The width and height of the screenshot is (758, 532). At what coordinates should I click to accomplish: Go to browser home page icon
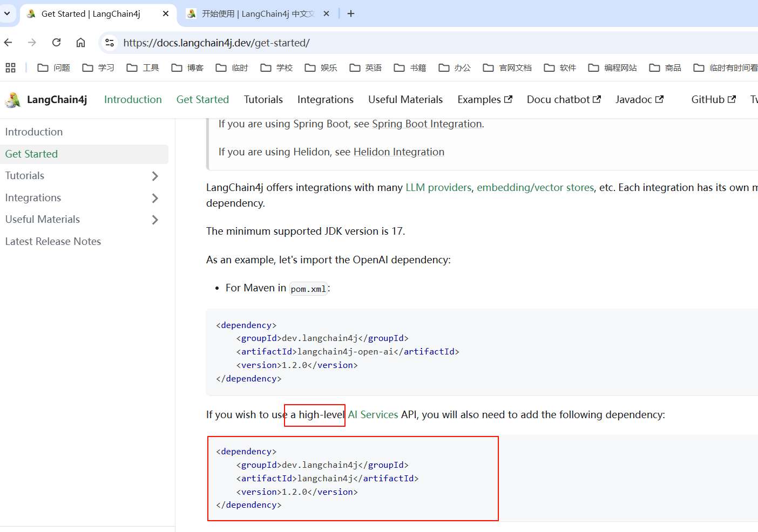80,43
